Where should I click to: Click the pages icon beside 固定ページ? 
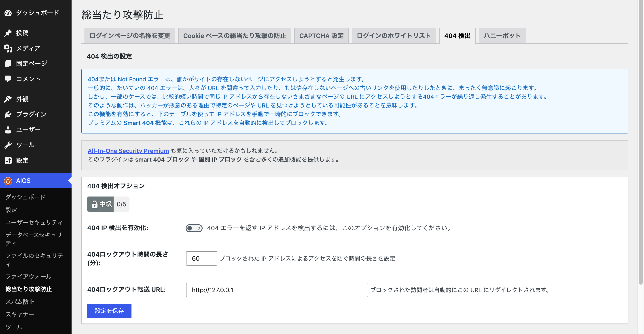pos(8,63)
